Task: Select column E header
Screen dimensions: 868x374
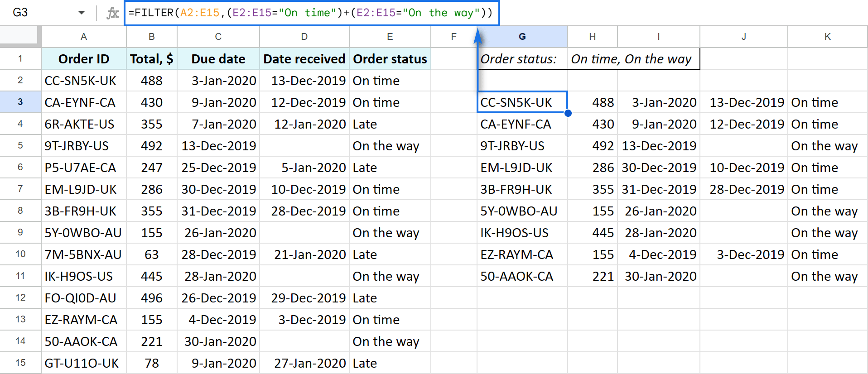Action: point(390,37)
